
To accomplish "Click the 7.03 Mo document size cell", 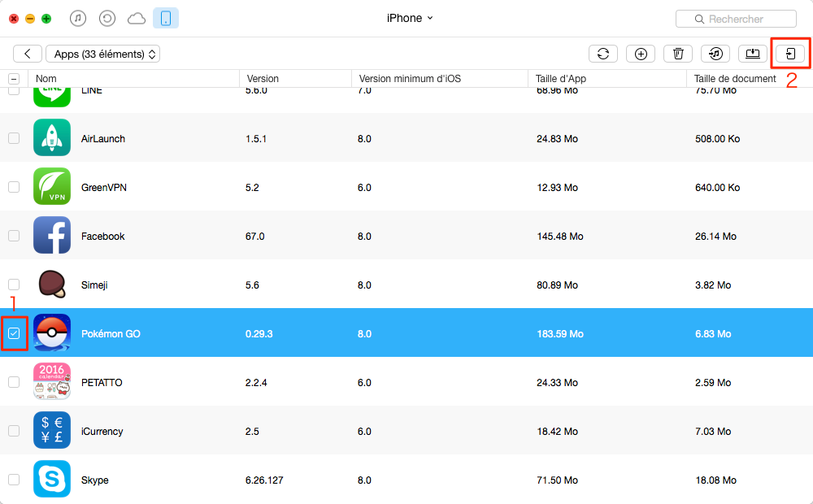I will click(x=713, y=431).
